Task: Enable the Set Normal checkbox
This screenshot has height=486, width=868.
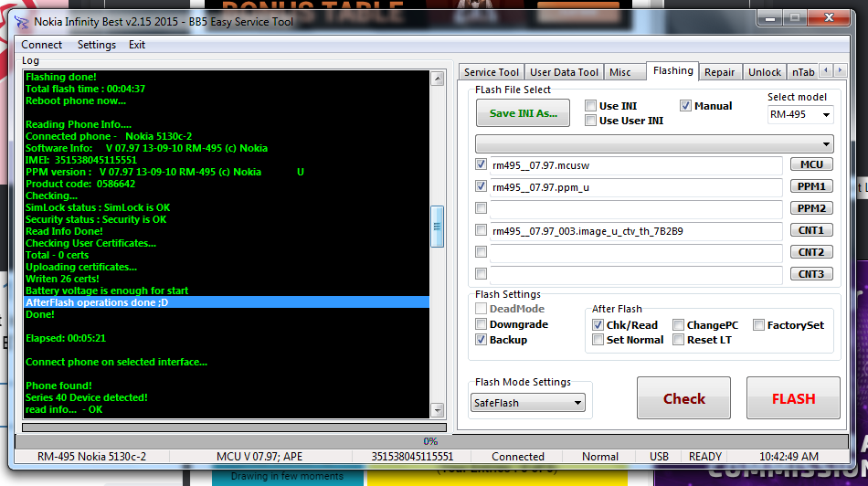Action: [x=598, y=340]
